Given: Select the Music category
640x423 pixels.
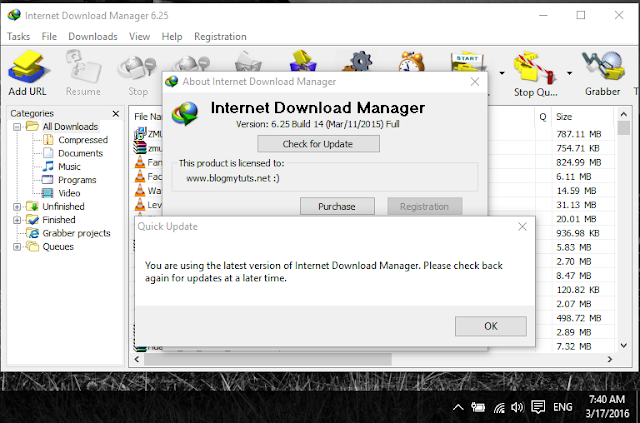Looking at the screenshot, I should pyautogui.click(x=69, y=167).
